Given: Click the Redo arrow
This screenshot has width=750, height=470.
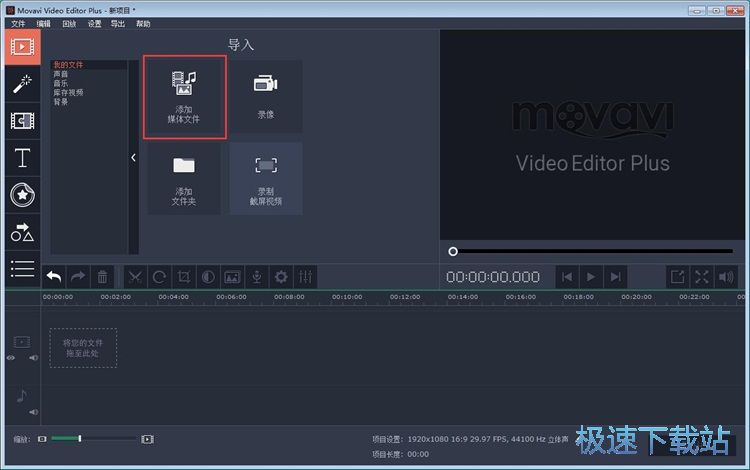Looking at the screenshot, I should [77, 277].
